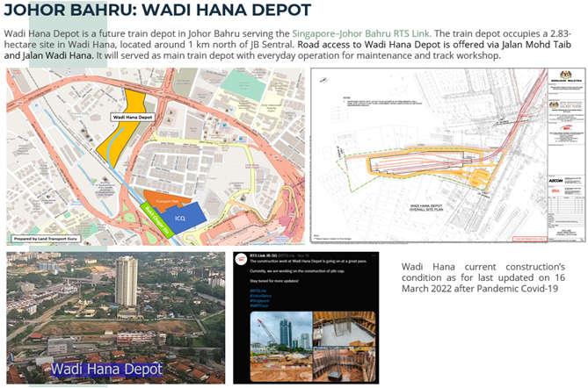Viewport: 588px width, 388px height.
Task: Click the 'Singapore-Johor Bahru RTS Link' green link
Action: click(x=360, y=33)
